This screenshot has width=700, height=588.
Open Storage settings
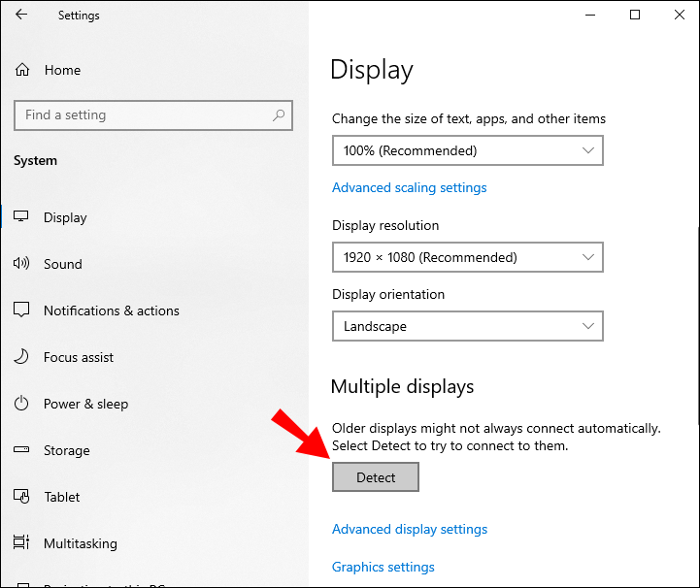tap(67, 450)
